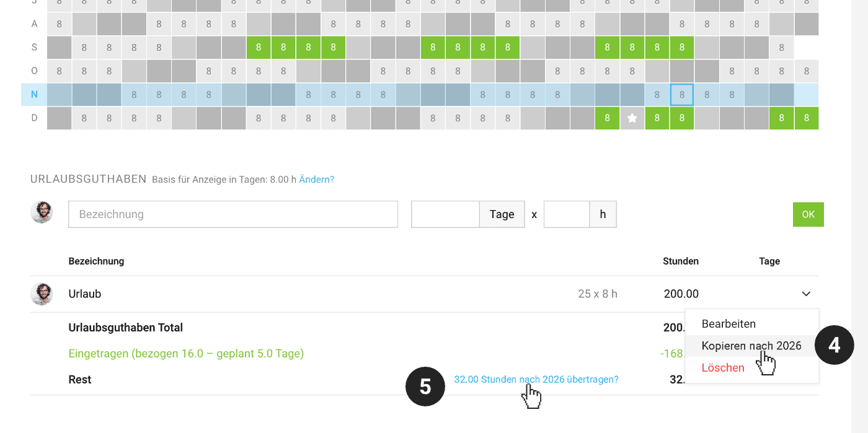Select the D month row label

[x=34, y=118]
